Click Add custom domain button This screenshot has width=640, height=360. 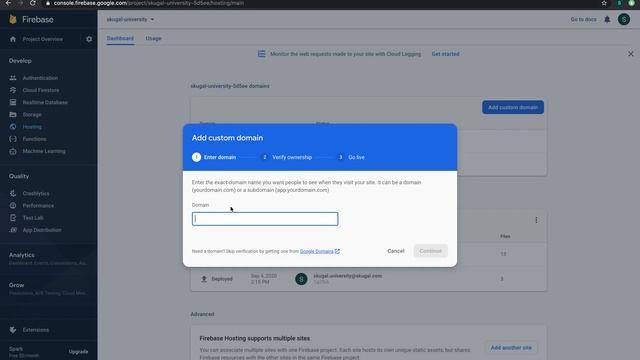pos(513,107)
